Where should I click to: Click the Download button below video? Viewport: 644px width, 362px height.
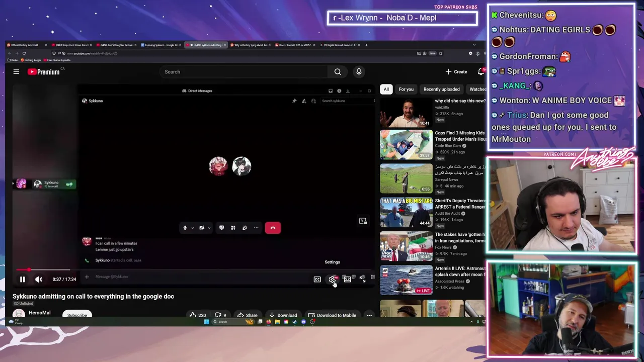(283, 315)
